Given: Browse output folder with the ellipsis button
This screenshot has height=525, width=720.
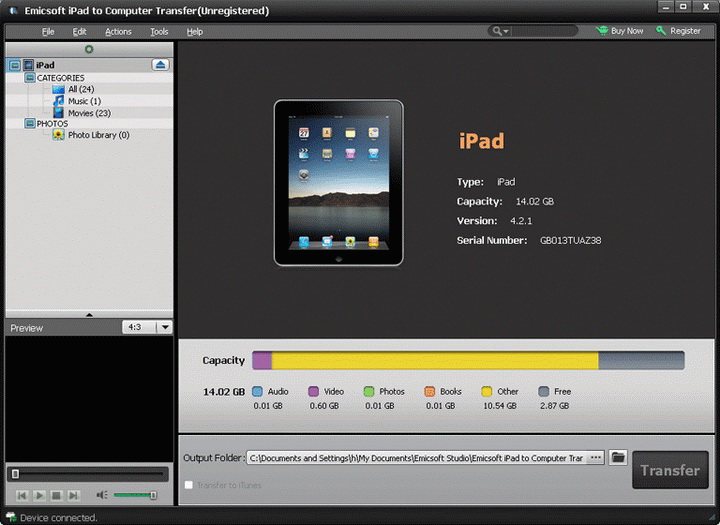Looking at the screenshot, I should 596,457.
